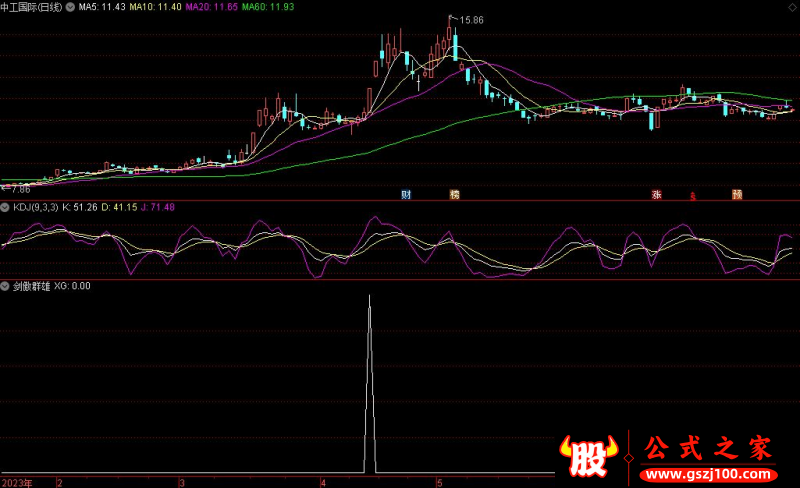Open the 涨 event marker
Image resolution: width=800 pixels, height=488 pixels.
point(657,194)
